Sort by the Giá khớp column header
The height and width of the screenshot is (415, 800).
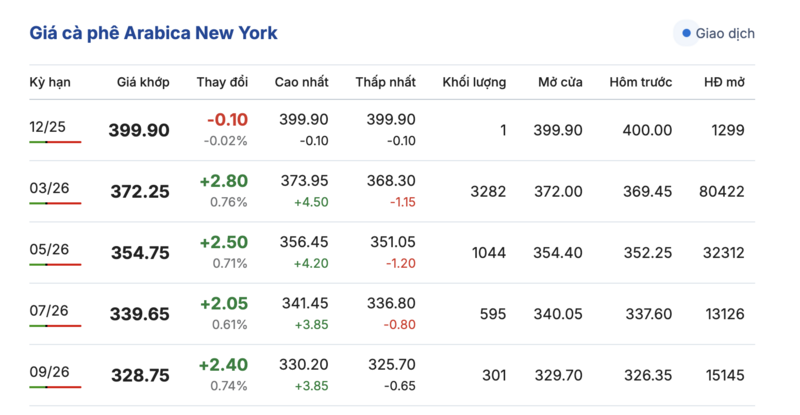(143, 82)
